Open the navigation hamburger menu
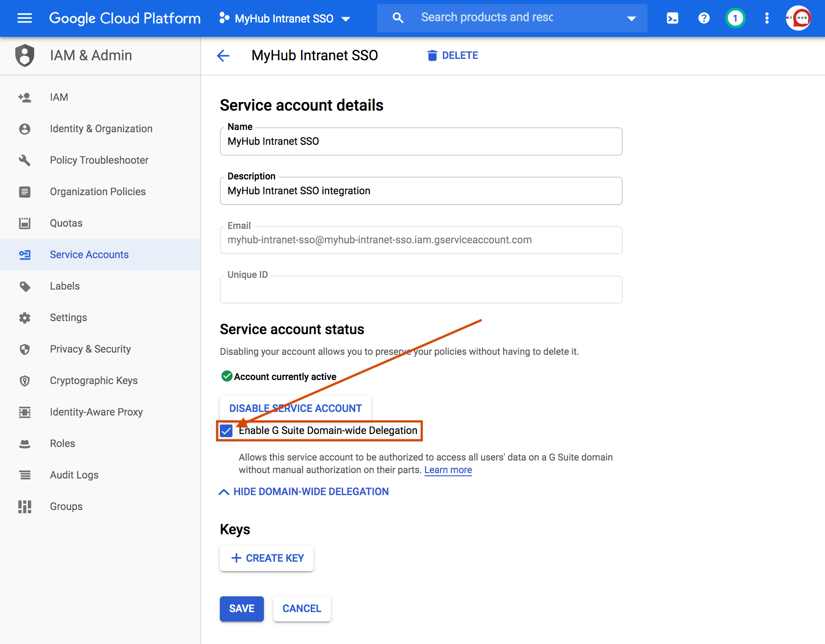This screenshot has height=644, width=825. click(25, 18)
